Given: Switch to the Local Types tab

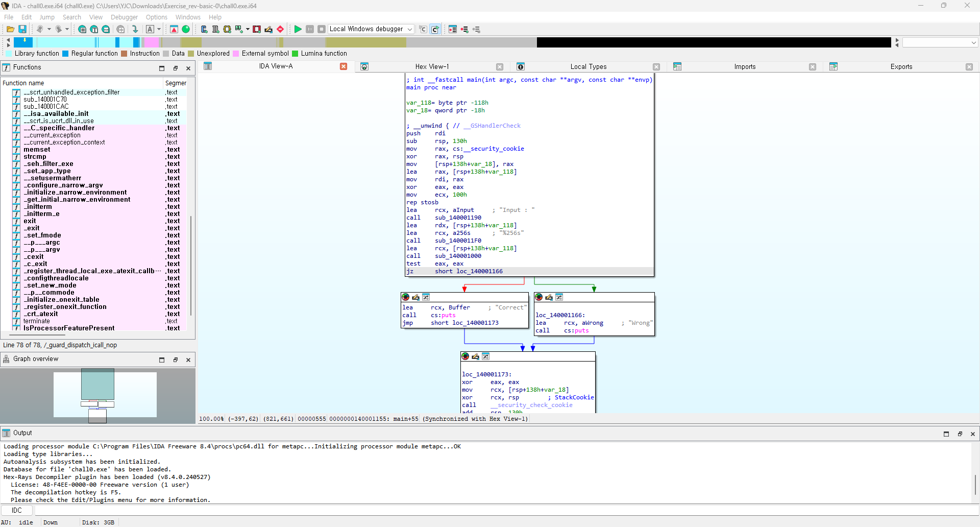Looking at the screenshot, I should [589, 66].
